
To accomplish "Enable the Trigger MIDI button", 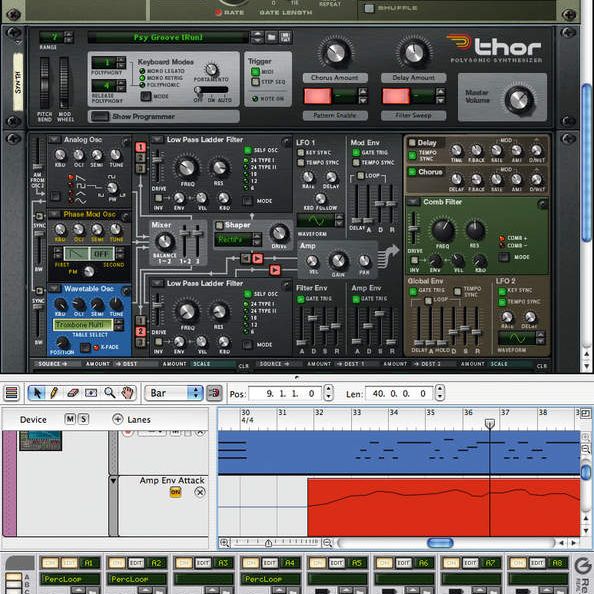I will [255, 72].
